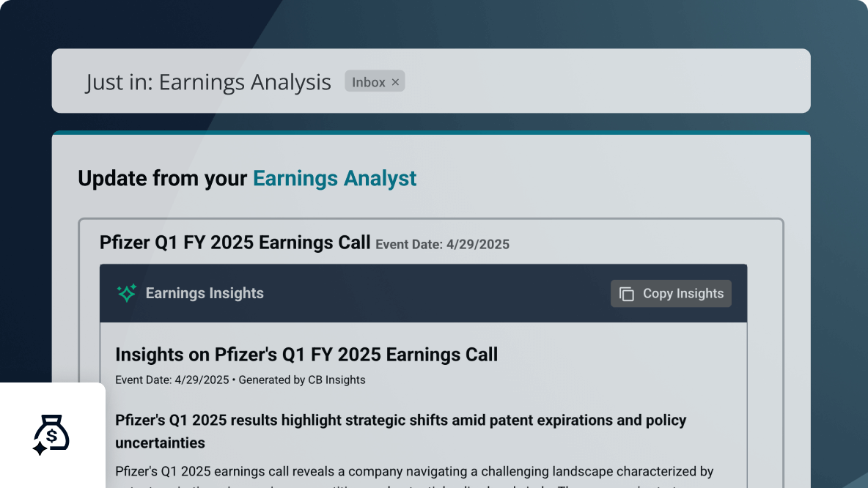Collapse the strategic shifts summary section
868x488 pixels.
pyautogui.click(x=400, y=431)
